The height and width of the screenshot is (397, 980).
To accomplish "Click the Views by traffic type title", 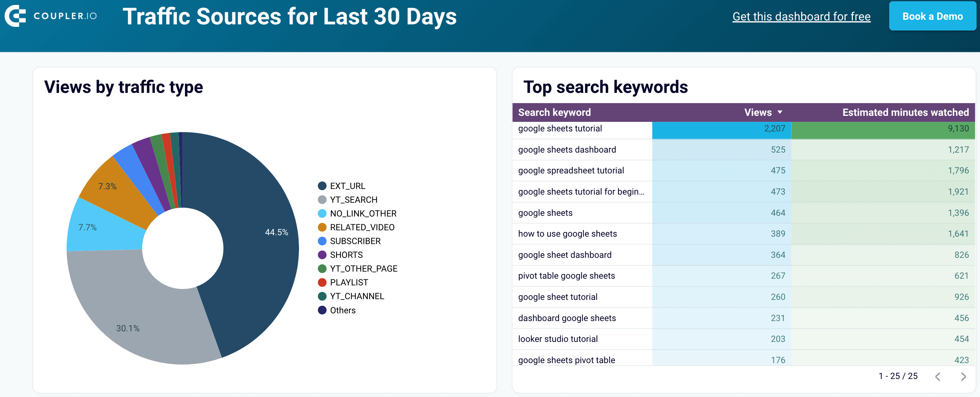I will click(123, 87).
